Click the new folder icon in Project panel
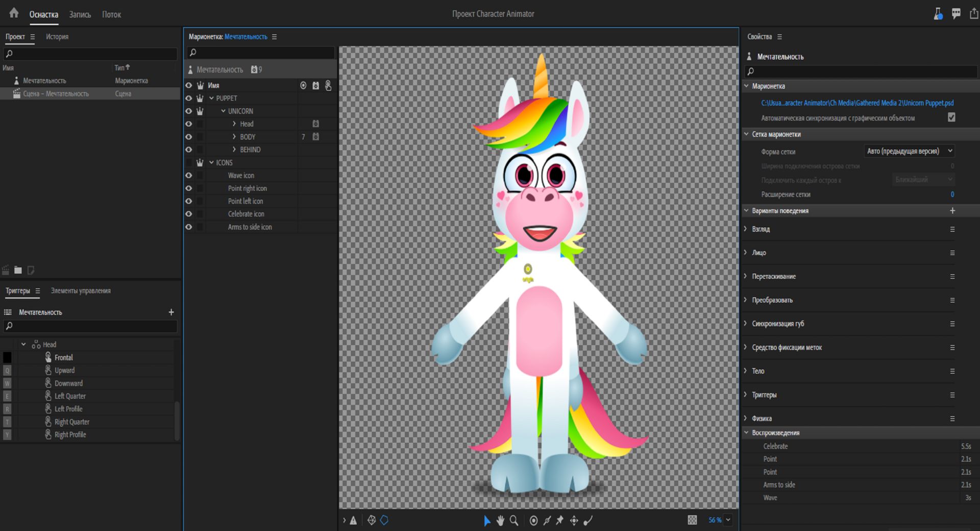Screen dimensions: 980x531 [x=18, y=270]
